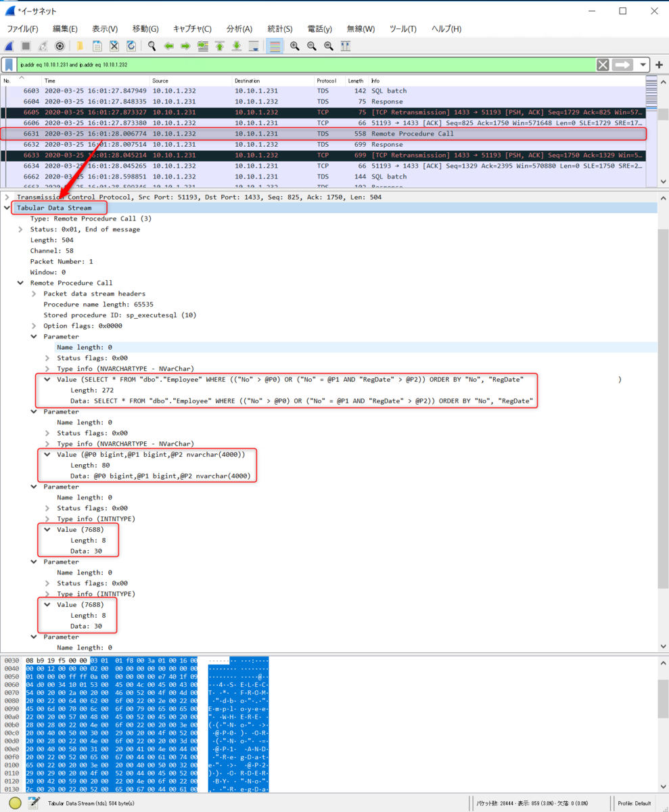Close the current capture file
The image size is (669, 812).
(114, 46)
